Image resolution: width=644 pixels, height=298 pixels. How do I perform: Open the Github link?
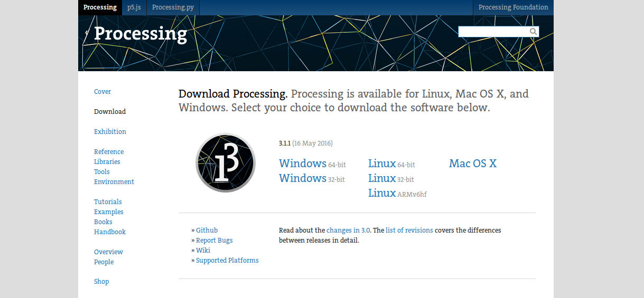pos(207,230)
